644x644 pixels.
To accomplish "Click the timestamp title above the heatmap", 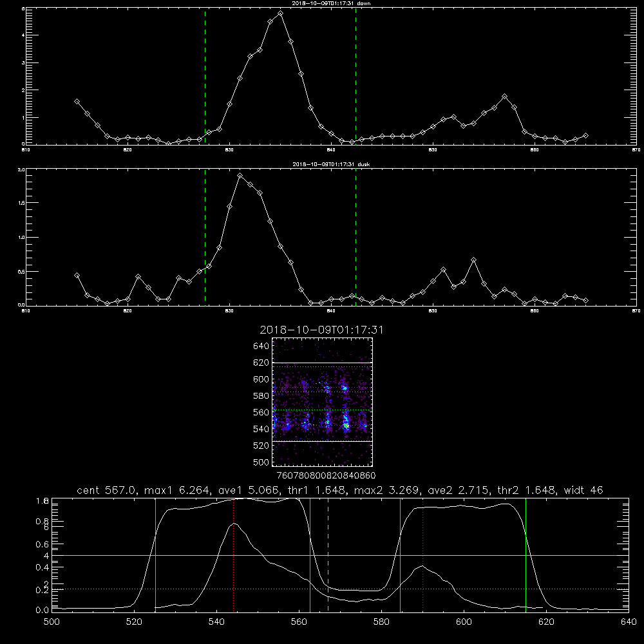I will (x=321, y=330).
